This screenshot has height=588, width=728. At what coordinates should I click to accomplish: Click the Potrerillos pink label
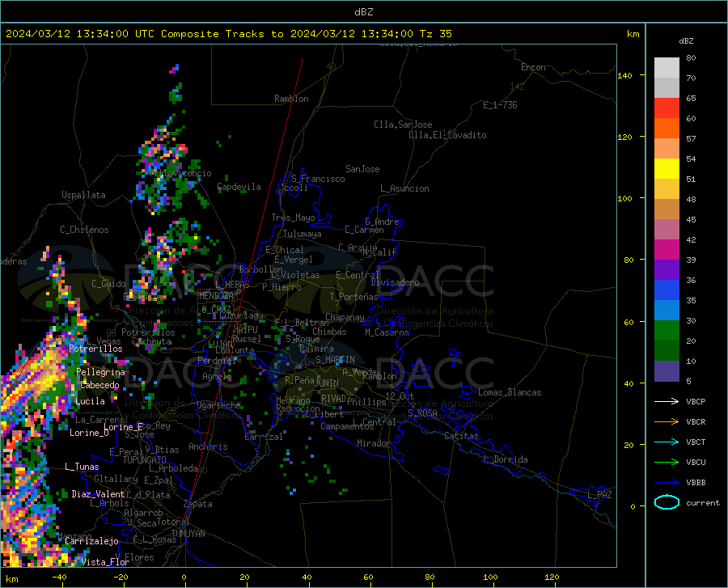click(95, 349)
